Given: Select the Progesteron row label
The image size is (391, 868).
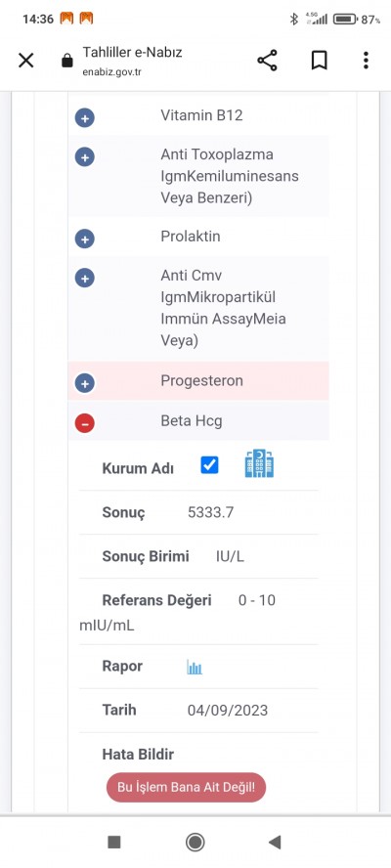Looking at the screenshot, I should click(201, 381).
